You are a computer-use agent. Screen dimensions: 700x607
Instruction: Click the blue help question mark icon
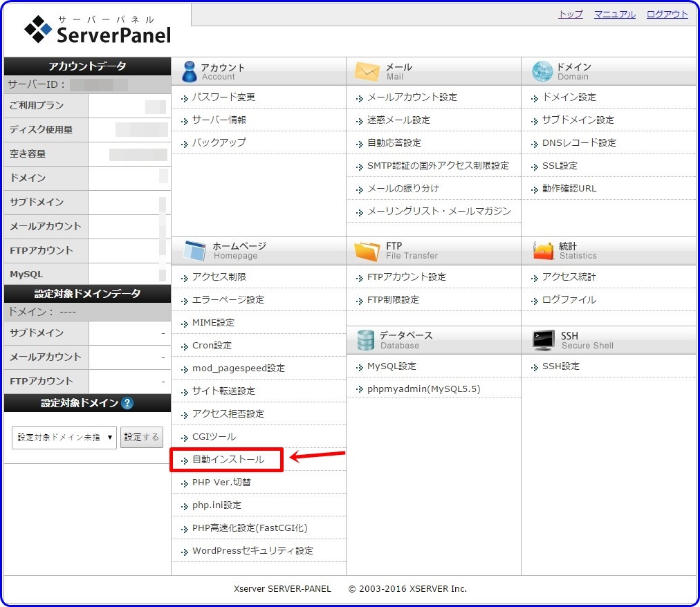click(127, 403)
